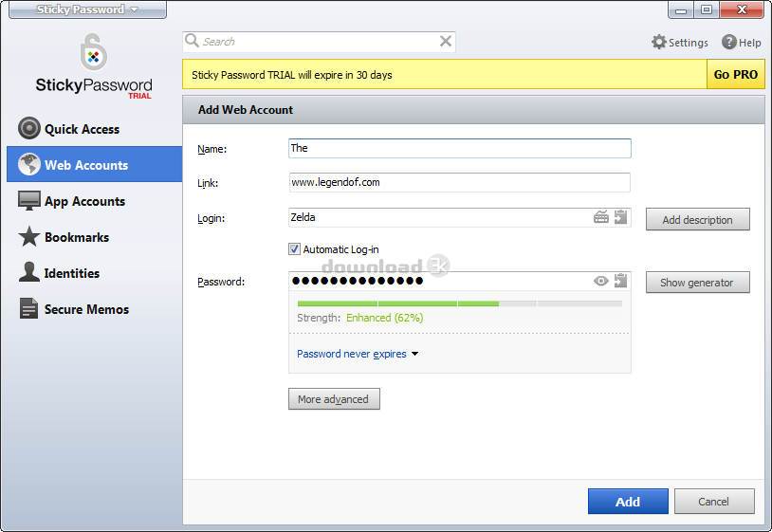Click the Enhanced (62%) strength text
The width and height of the screenshot is (772, 532).
coord(384,318)
